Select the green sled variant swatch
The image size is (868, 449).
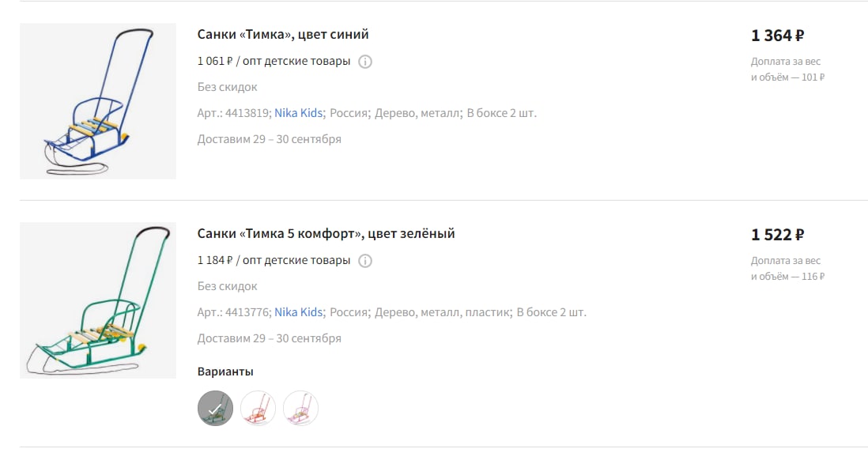coord(215,408)
